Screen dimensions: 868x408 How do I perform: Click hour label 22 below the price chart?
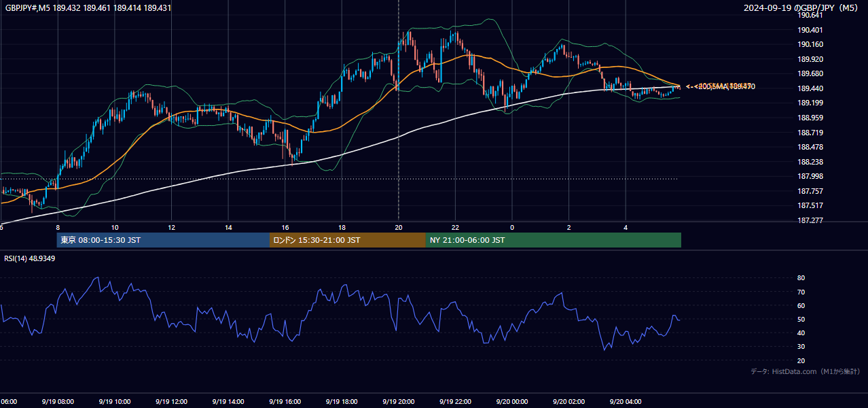coord(455,227)
